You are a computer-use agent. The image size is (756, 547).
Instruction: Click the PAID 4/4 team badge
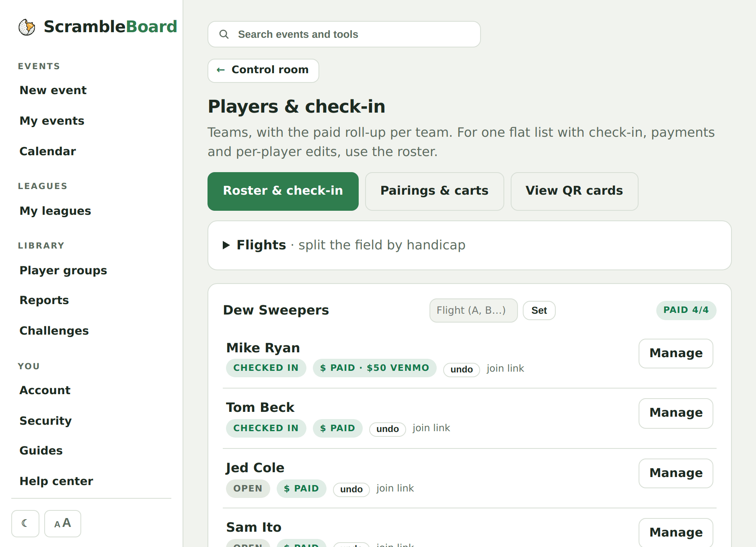[x=686, y=310]
